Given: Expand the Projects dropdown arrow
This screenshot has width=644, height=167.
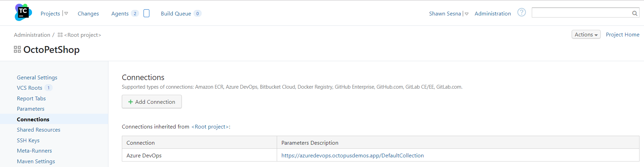Looking at the screenshot, I should (66, 13).
